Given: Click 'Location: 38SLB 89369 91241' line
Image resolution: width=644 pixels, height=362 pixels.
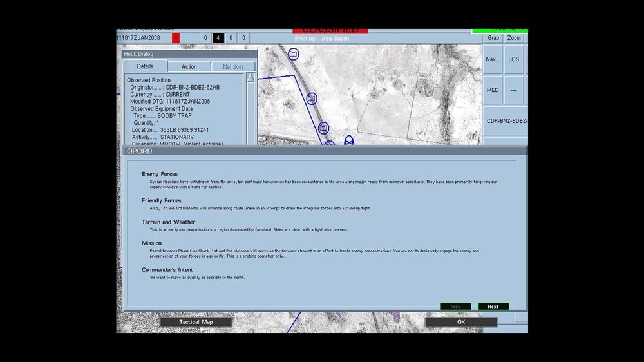Looking at the screenshot, I should [170, 130].
